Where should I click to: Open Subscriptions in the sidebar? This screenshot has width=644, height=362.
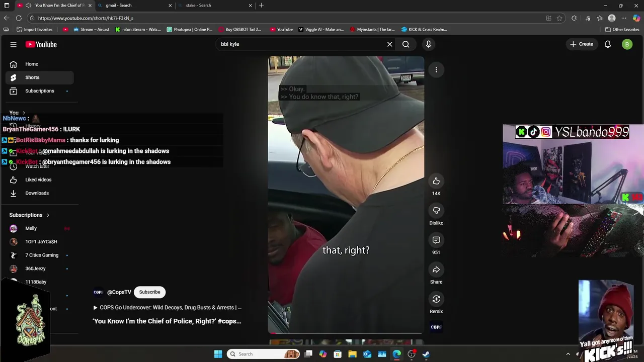39,91
